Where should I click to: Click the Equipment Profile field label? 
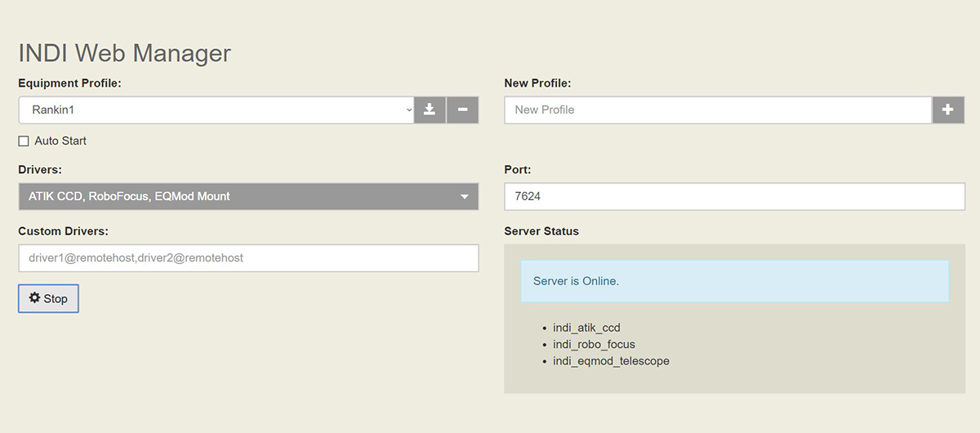click(69, 83)
